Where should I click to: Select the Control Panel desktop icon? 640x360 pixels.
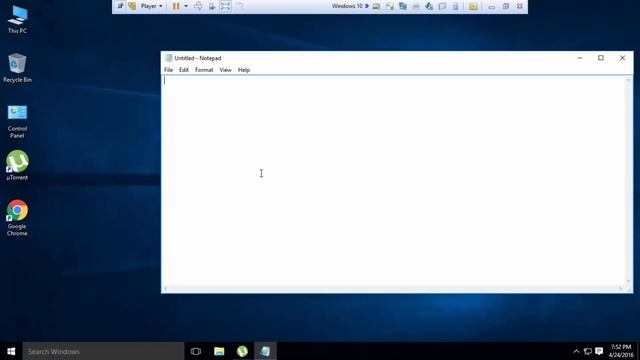[17, 121]
